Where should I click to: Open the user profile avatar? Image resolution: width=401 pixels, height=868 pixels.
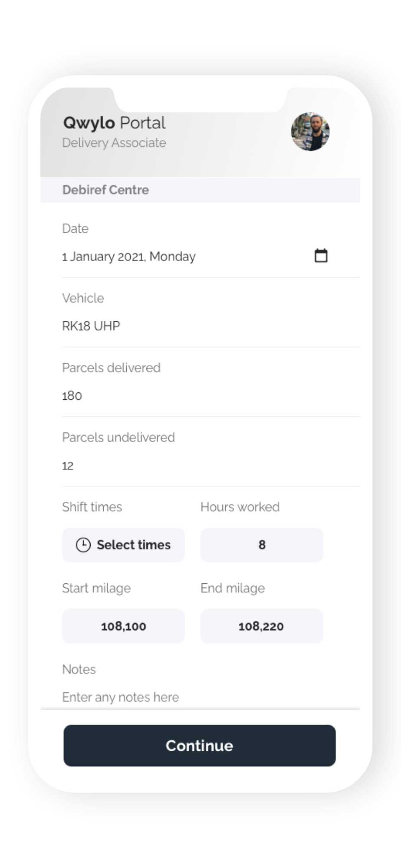tap(310, 132)
